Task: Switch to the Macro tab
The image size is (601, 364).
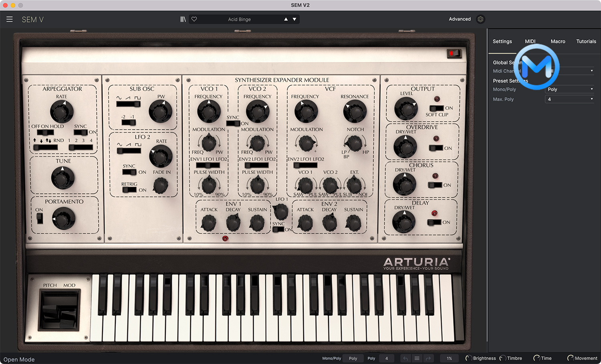Action: point(558,41)
